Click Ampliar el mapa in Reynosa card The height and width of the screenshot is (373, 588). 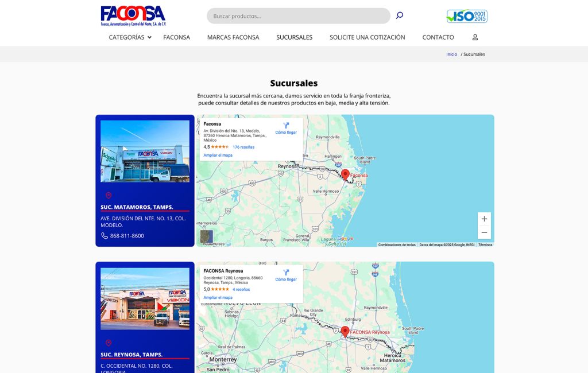(218, 298)
